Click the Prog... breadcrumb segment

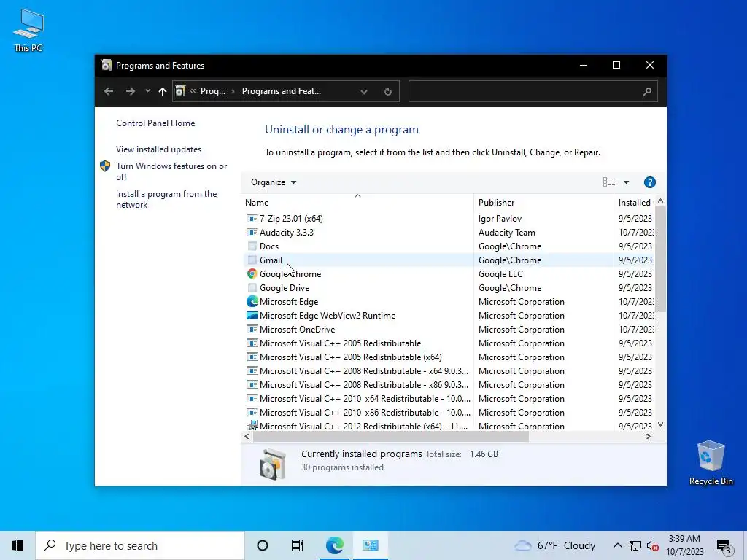[x=213, y=91]
